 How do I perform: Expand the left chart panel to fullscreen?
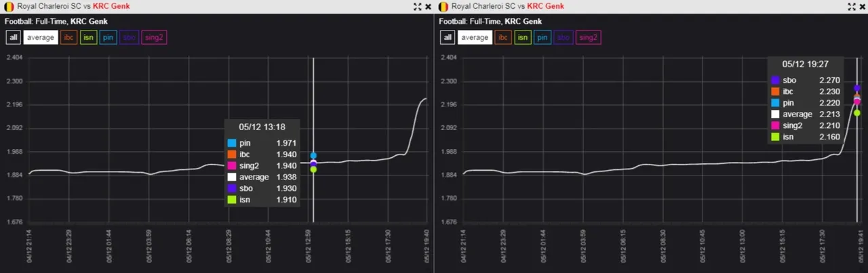[417, 6]
